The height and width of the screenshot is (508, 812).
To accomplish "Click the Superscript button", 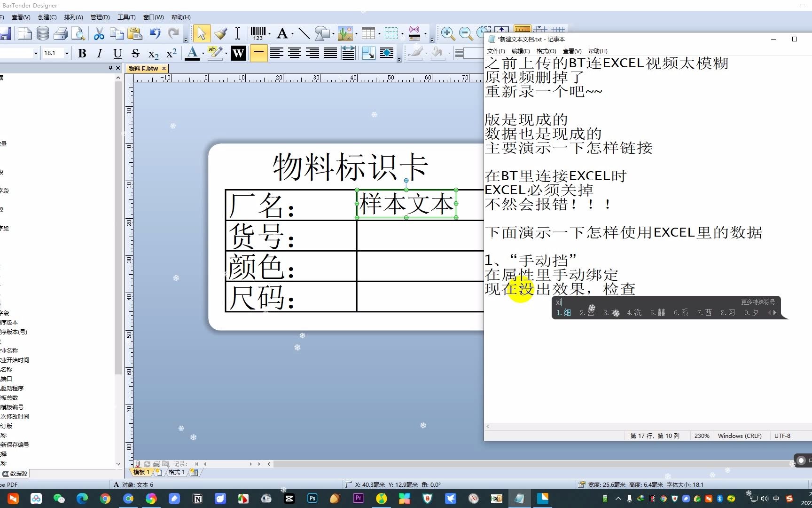I will coord(172,53).
